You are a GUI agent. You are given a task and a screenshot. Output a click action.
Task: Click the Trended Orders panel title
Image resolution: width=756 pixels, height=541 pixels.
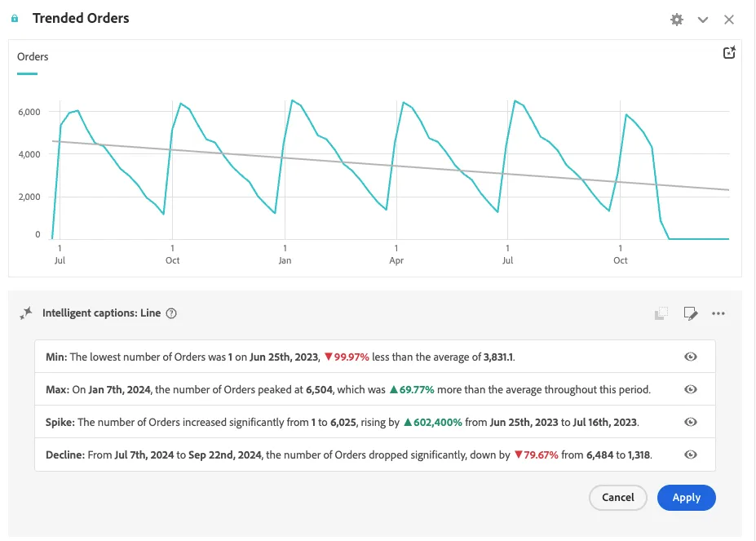coord(81,18)
